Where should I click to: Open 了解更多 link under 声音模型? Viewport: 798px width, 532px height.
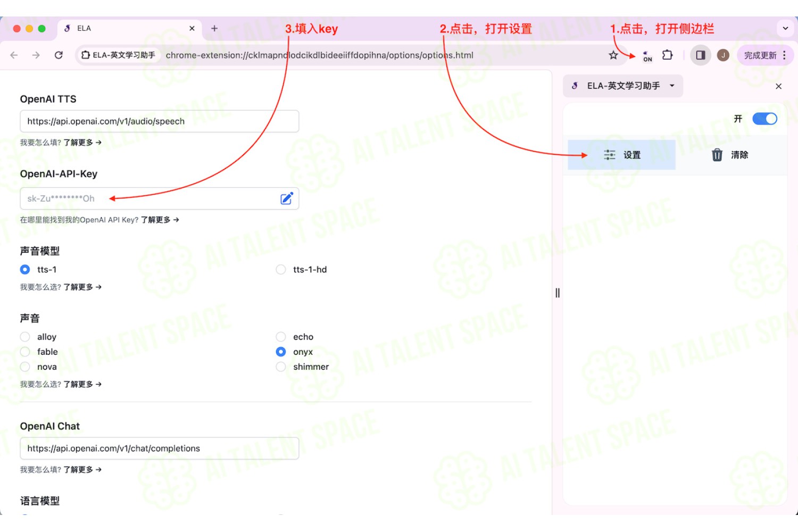pyautogui.click(x=82, y=287)
